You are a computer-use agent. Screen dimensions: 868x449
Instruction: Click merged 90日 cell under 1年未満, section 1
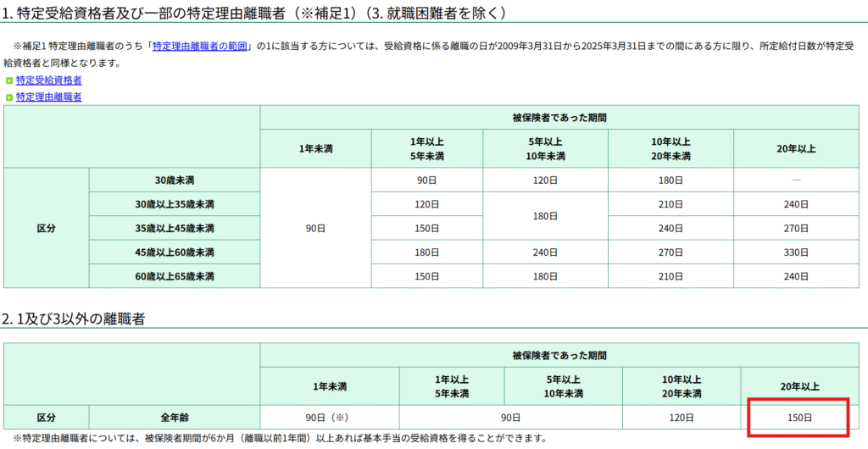tap(316, 228)
